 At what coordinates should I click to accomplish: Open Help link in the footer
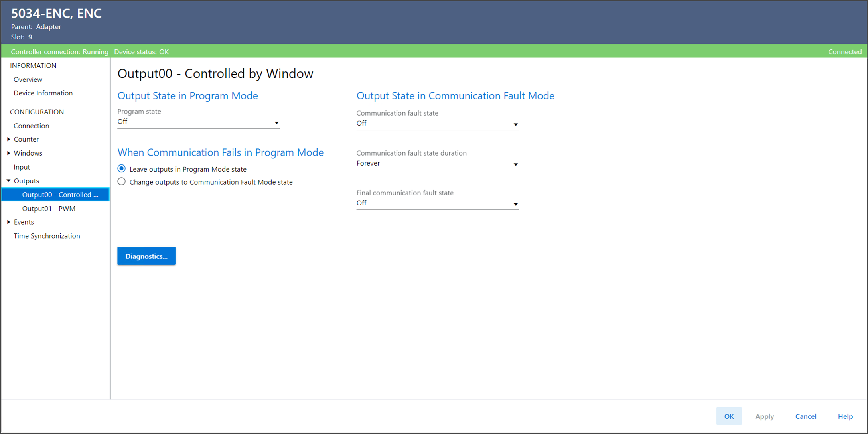tap(845, 416)
